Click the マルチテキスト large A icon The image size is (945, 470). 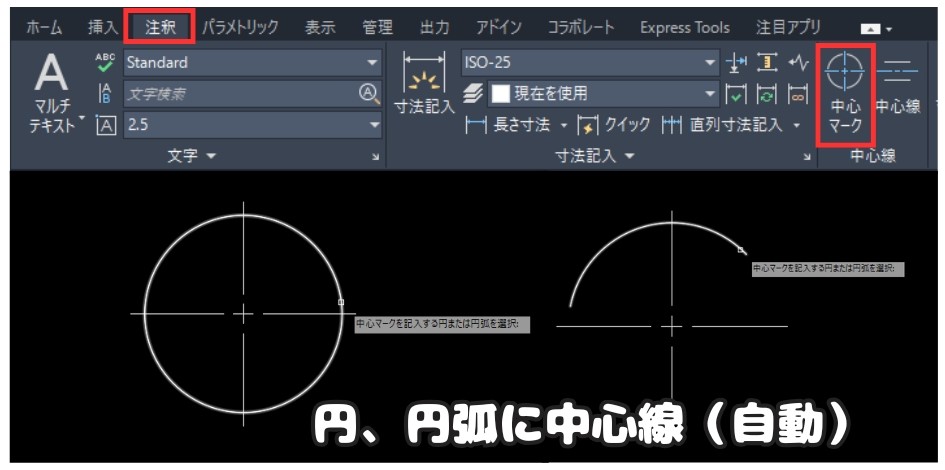(51, 72)
